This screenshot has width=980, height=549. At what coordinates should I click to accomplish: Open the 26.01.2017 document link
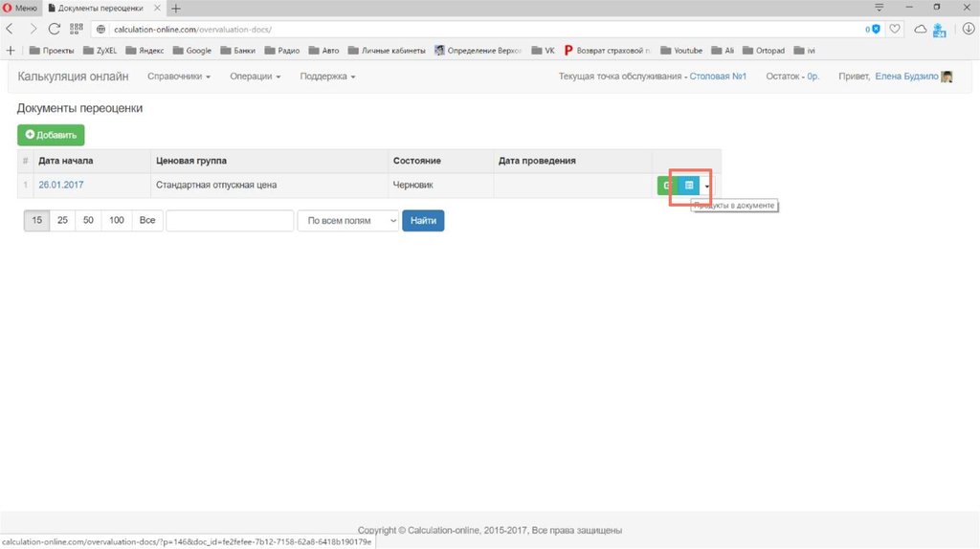point(59,185)
